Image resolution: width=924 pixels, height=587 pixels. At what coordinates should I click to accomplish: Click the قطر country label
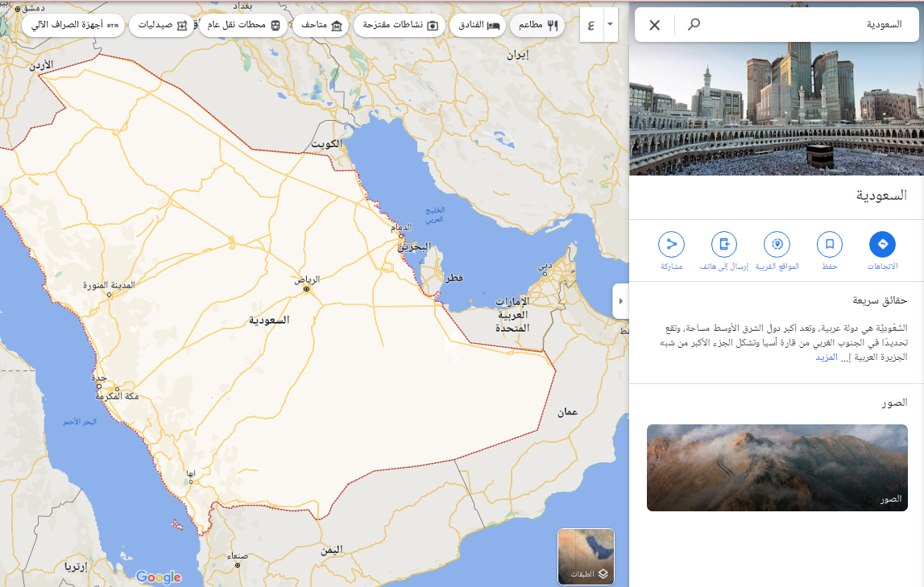454,278
